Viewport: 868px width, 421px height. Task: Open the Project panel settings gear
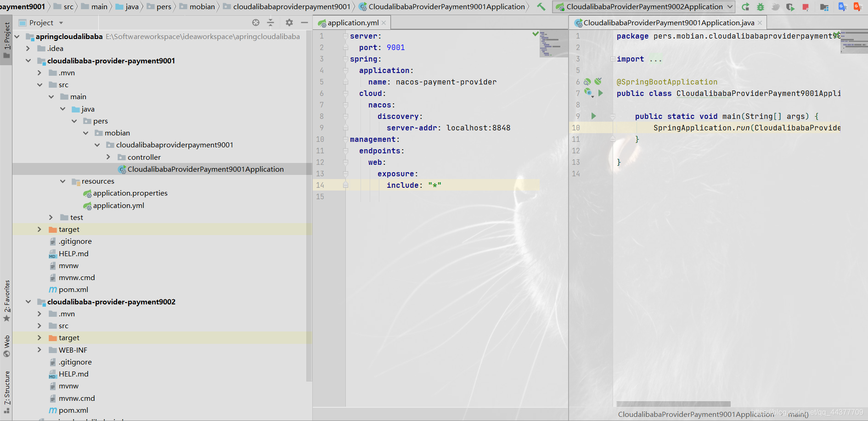(289, 22)
